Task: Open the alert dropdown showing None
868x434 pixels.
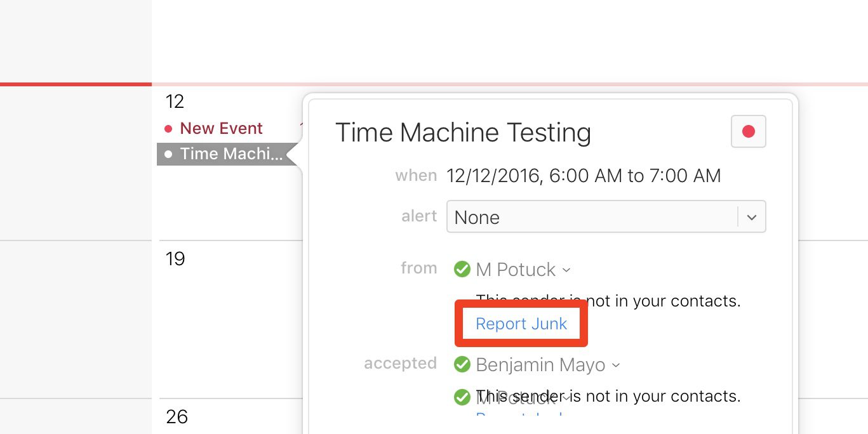Action: coord(592,217)
